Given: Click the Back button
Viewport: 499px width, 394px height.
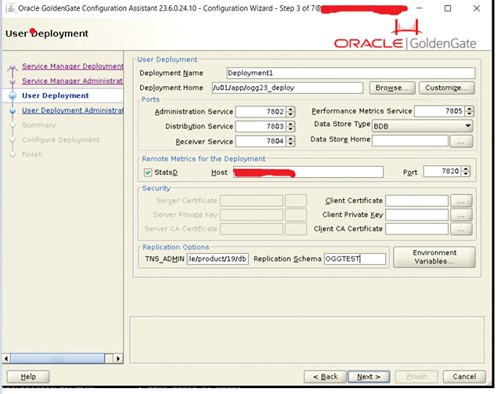Looking at the screenshot, I should point(325,377).
